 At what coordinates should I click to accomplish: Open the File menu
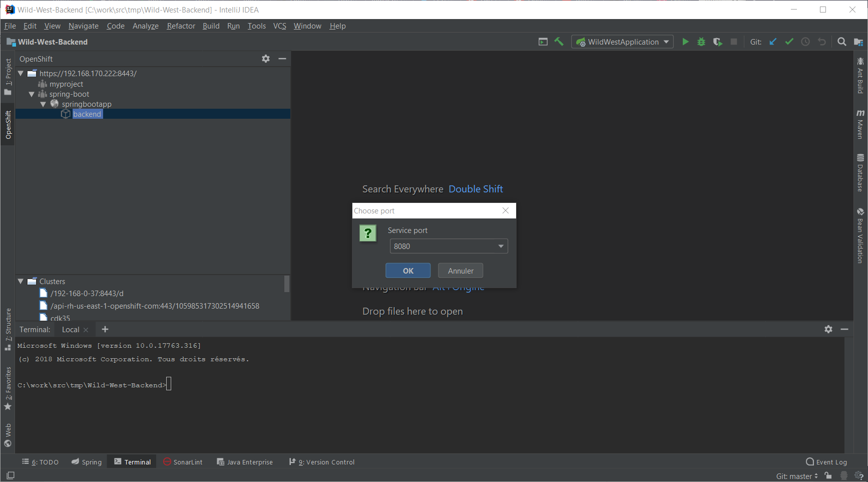coord(10,26)
